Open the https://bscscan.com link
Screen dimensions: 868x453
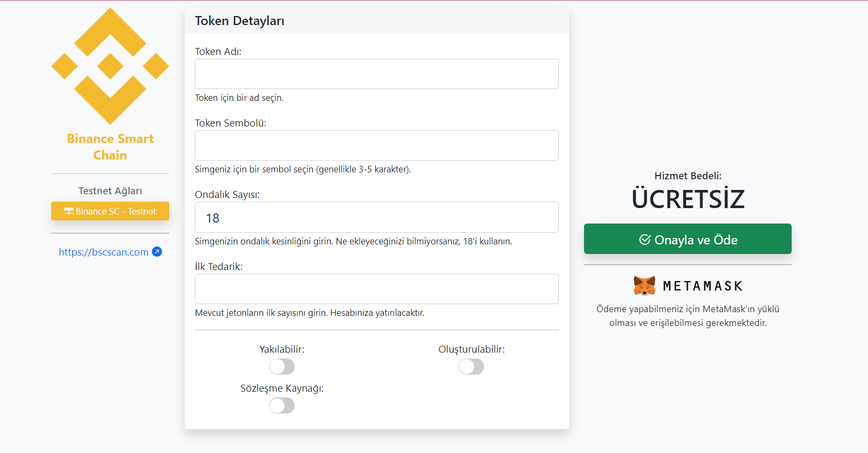point(104,252)
